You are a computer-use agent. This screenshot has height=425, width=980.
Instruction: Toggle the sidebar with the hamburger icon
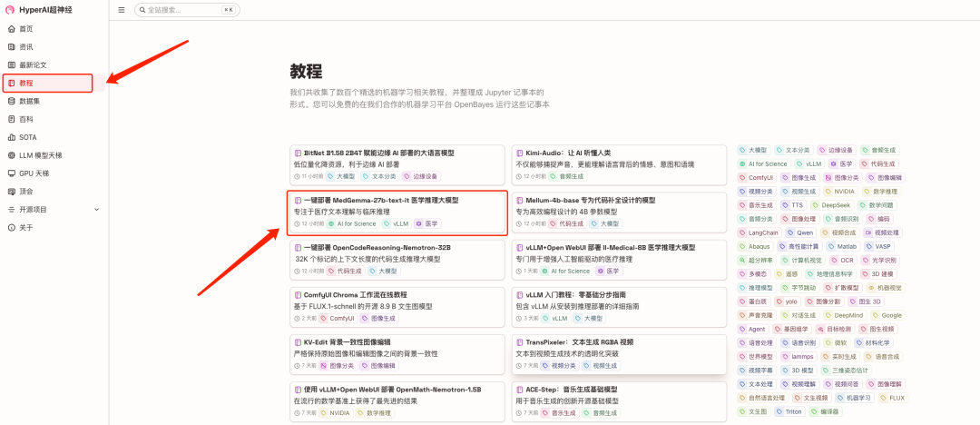[122, 10]
